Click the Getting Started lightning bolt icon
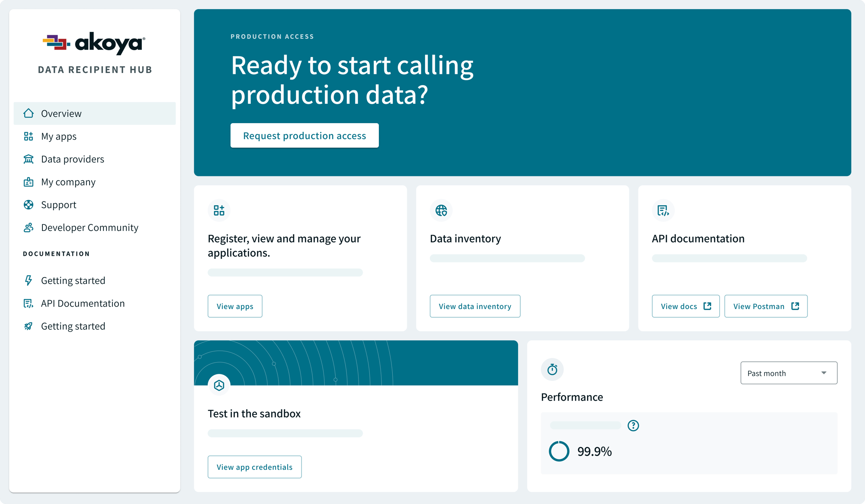Image resolution: width=865 pixels, height=504 pixels. tap(28, 280)
